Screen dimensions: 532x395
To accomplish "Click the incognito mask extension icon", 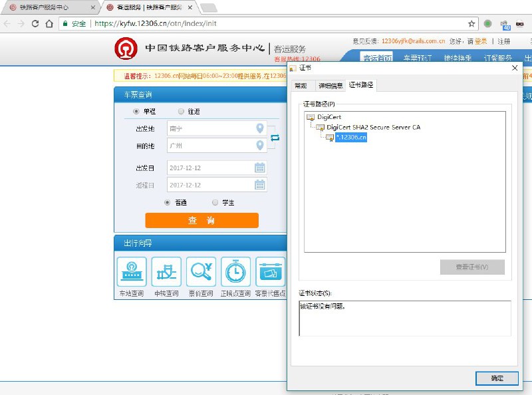I will (x=520, y=24).
